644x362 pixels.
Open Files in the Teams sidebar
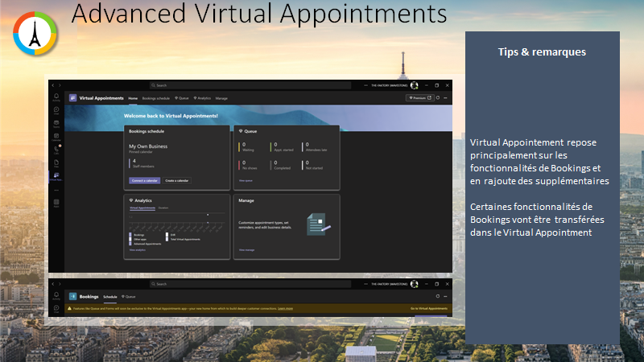(56, 163)
